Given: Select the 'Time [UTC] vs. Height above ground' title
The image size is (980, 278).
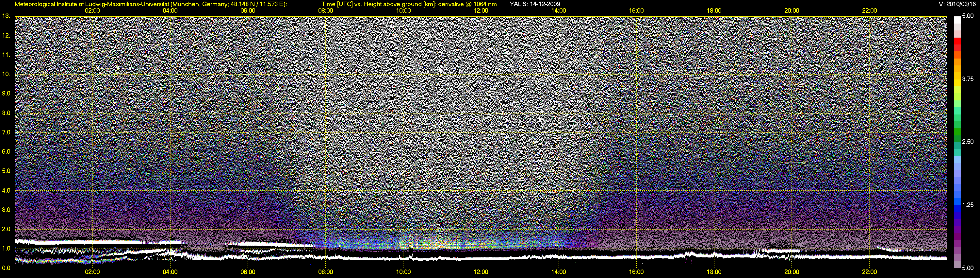Looking at the screenshot, I should [409, 4].
